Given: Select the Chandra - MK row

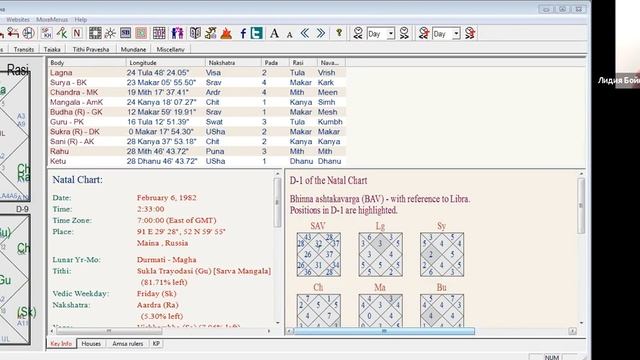Looking at the screenshot, I should click(x=197, y=92).
